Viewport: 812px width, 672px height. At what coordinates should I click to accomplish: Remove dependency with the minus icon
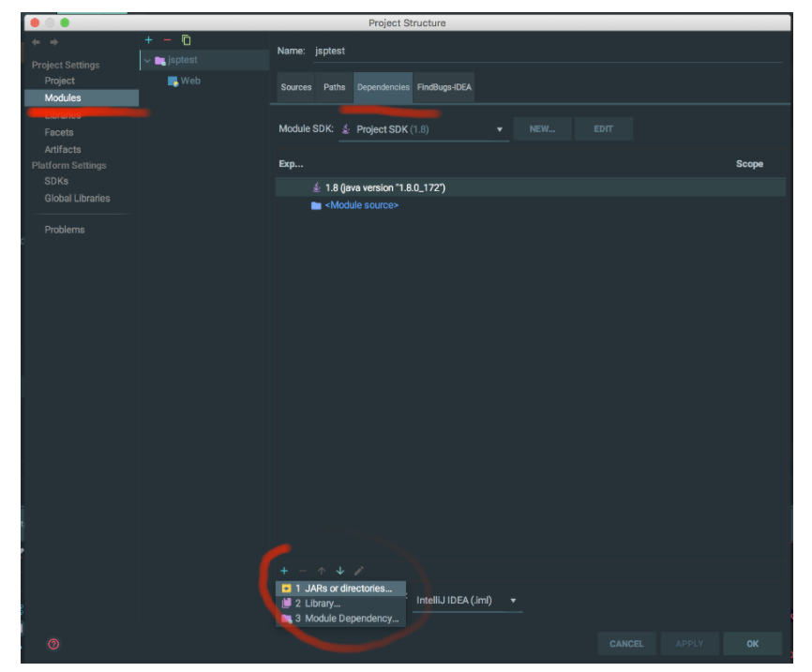[x=303, y=571]
